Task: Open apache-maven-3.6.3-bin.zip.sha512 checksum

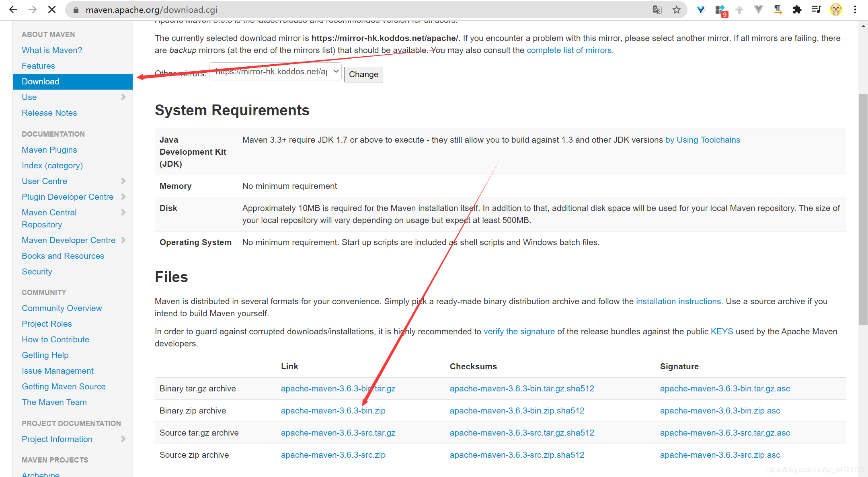Action: coord(517,411)
